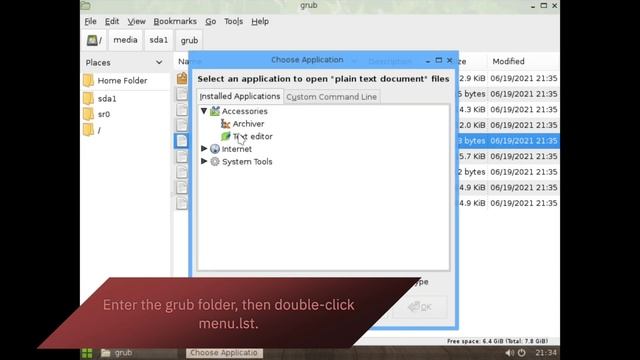Click the Choose Application taskbar button
Viewport: 640px width, 360px height.
click(224, 353)
